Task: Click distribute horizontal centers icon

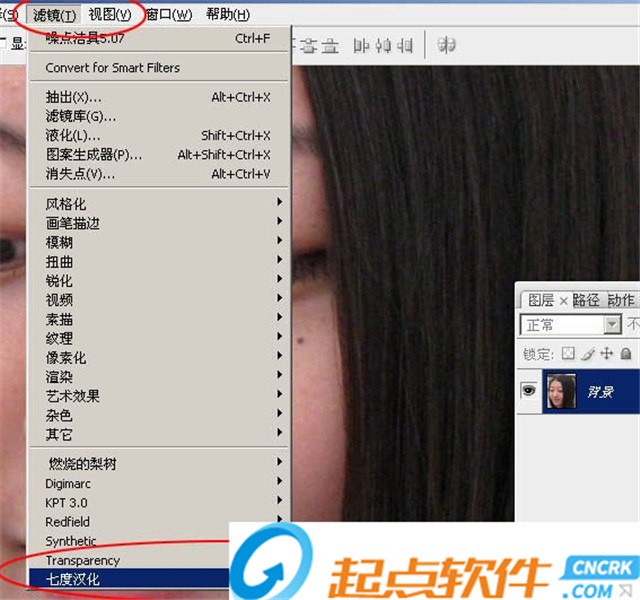Action: click(x=383, y=46)
